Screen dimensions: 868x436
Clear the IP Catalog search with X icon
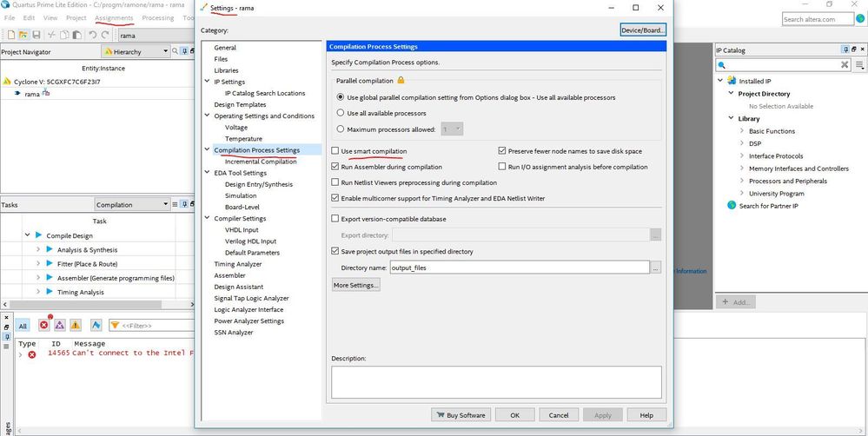[845, 65]
